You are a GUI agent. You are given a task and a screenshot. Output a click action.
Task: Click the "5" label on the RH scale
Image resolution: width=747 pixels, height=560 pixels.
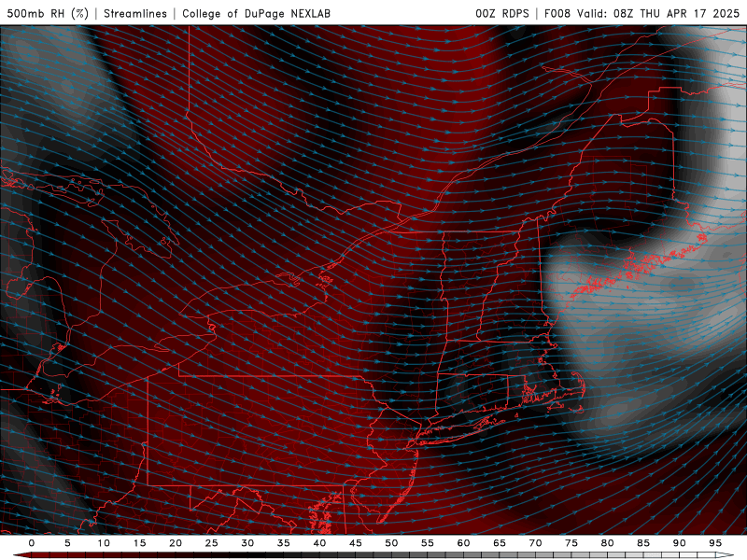[67, 543]
